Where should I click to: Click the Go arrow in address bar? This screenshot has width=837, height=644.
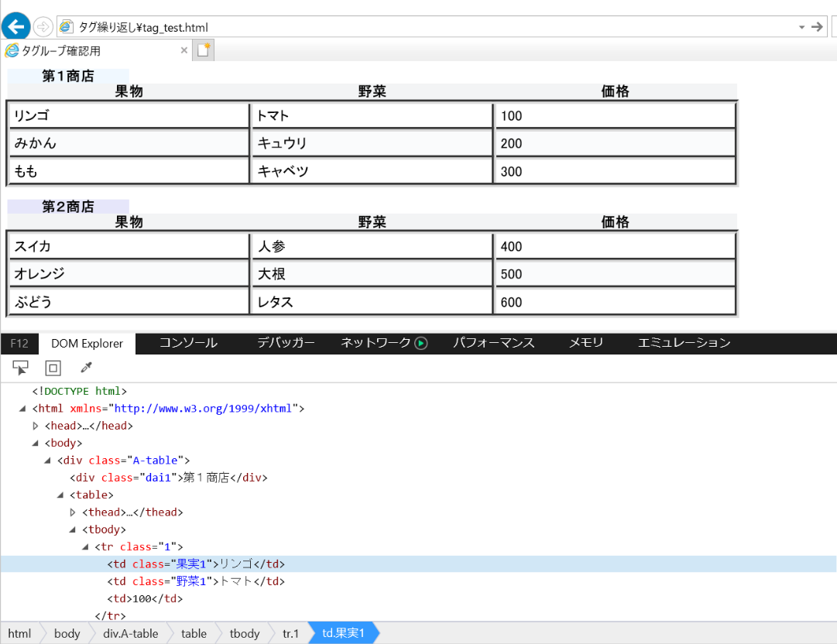click(817, 27)
